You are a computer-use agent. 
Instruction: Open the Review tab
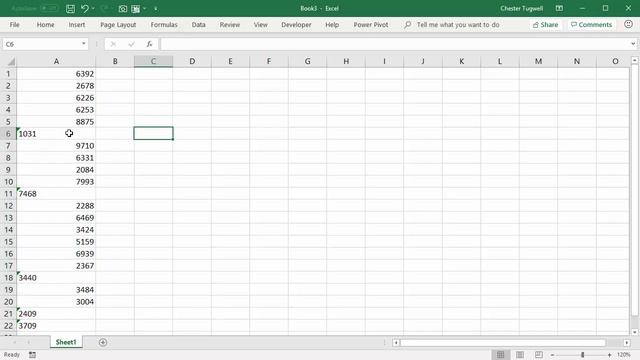click(x=230, y=24)
